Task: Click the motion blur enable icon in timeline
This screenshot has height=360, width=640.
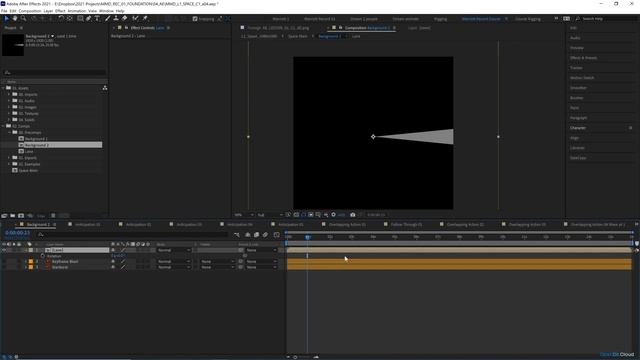Action: tap(265, 235)
